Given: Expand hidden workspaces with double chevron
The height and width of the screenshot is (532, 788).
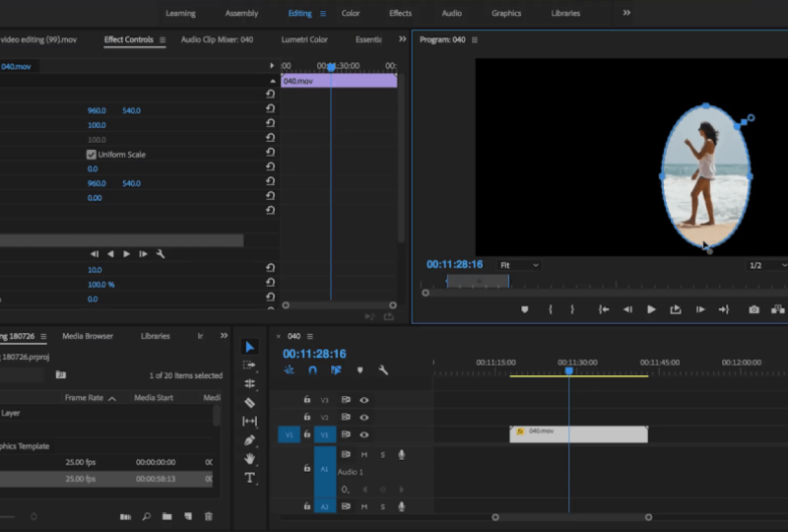Looking at the screenshot, I should [x=626, y=13].
